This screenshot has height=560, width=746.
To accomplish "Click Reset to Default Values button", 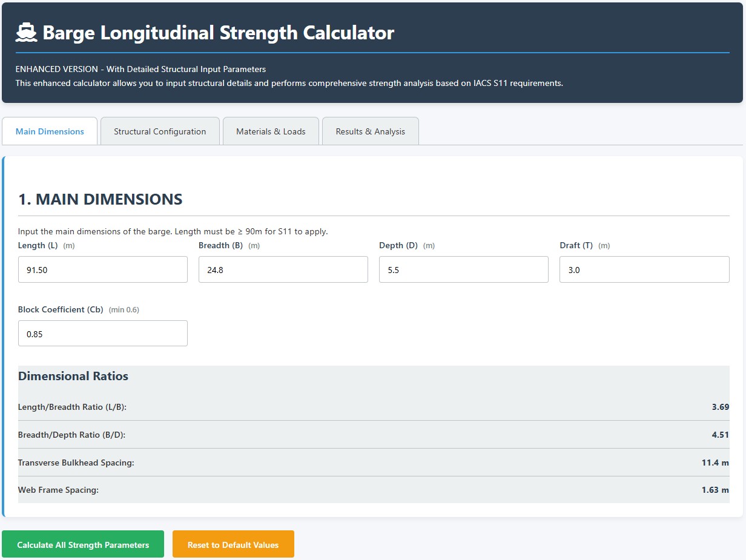I will click(x=233, y=544).
